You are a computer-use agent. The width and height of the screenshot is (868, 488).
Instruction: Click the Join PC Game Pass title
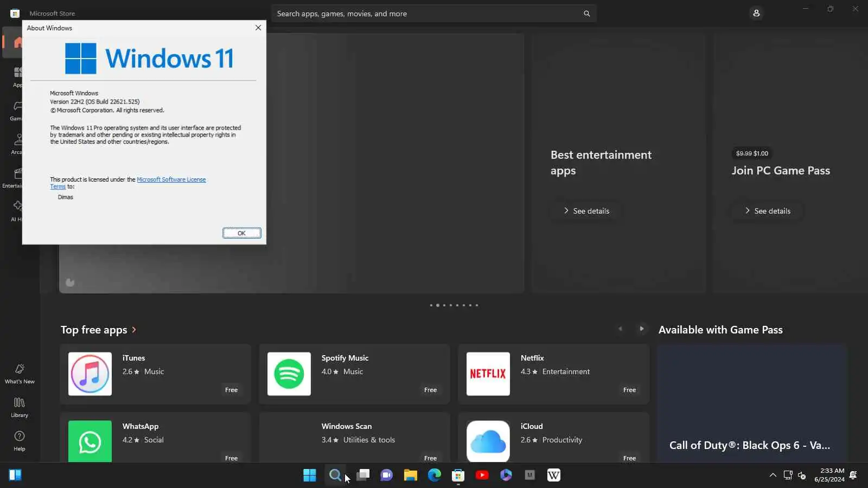point(781,170)
